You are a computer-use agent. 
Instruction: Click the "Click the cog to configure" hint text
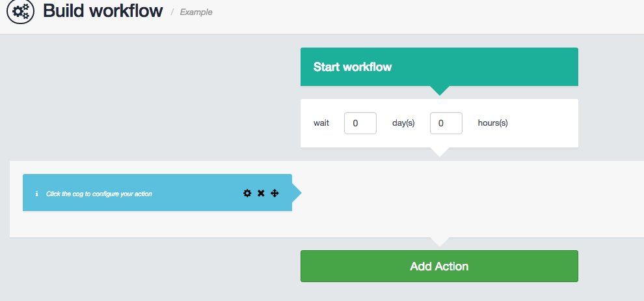point(99,193)
